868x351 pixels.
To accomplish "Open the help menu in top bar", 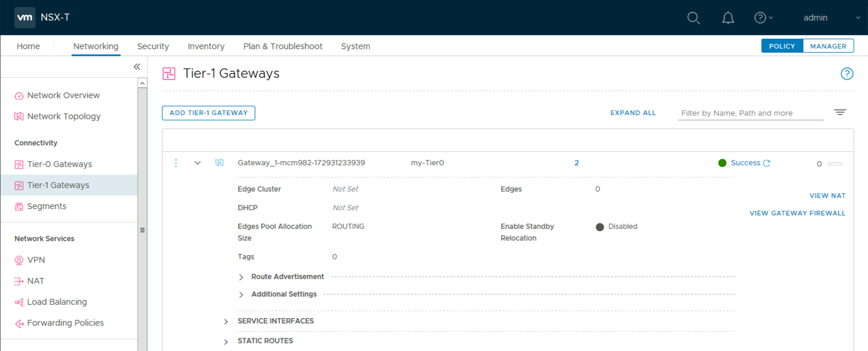I will [x=763, y=18].
